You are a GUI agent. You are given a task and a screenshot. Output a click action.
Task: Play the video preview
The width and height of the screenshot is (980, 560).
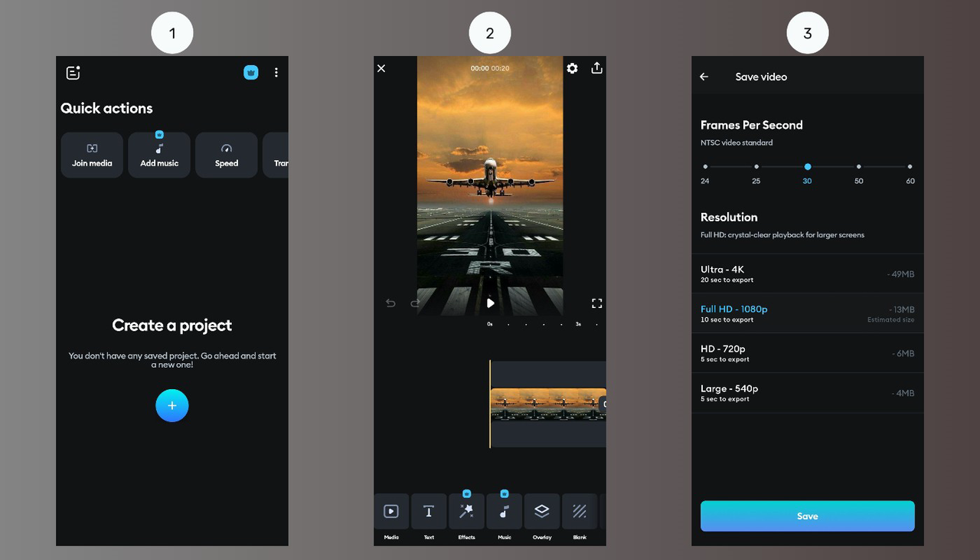(490, 303)
